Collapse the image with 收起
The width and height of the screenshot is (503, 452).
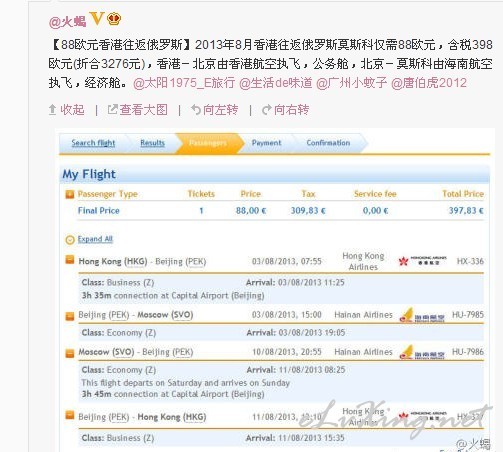[66, 110]
